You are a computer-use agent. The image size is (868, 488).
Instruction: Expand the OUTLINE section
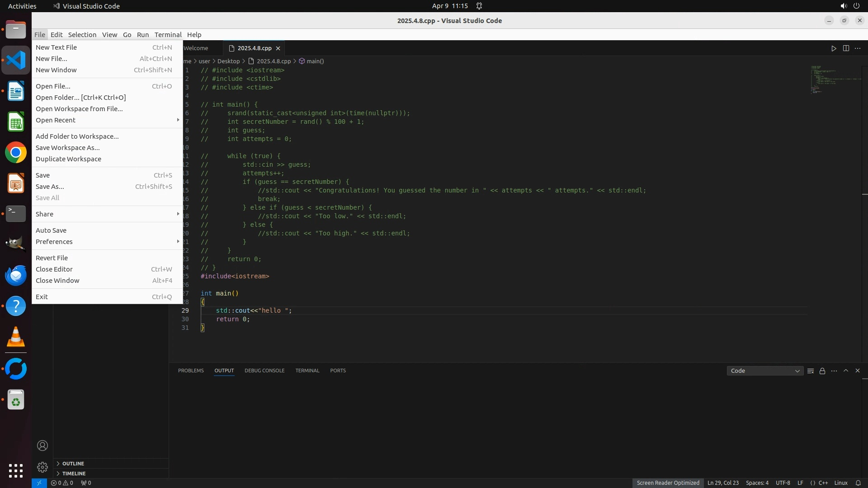coord(73,464)
